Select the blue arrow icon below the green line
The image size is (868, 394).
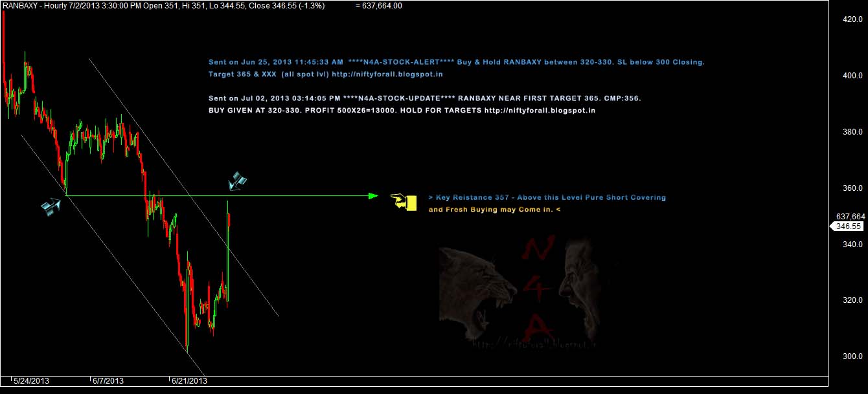[x=51, y=207]
